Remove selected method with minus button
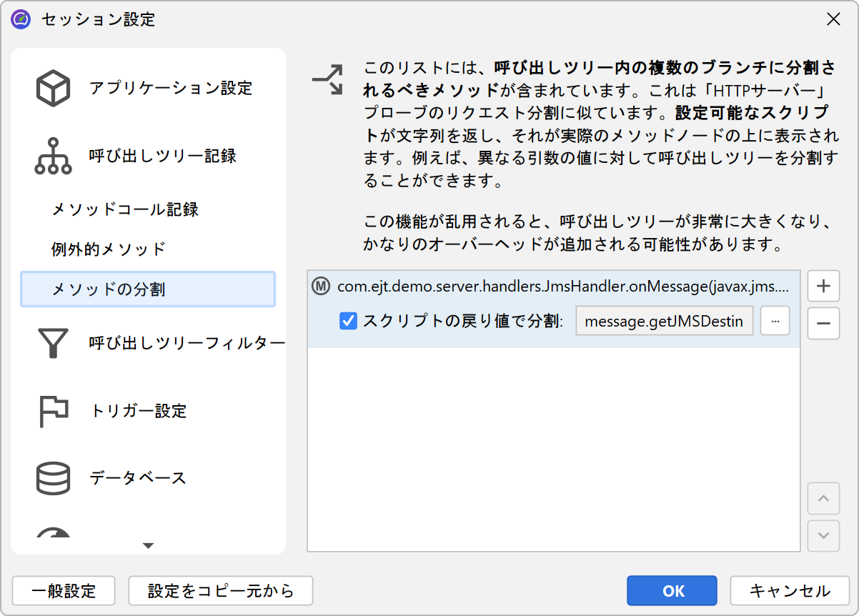Viewport: 859px width, 616px height. click(823, 324)
